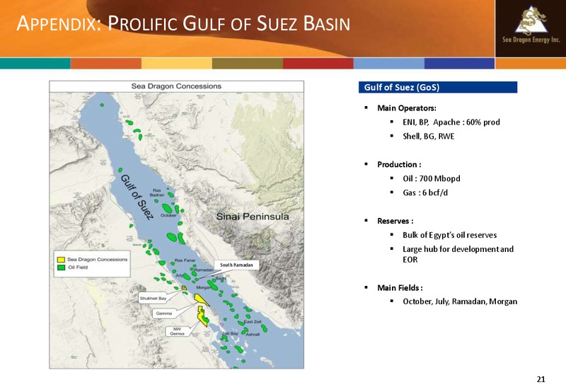Click the 'South Ramadan' callout label
The image size is (566, 392).
(x=236, y=265)
